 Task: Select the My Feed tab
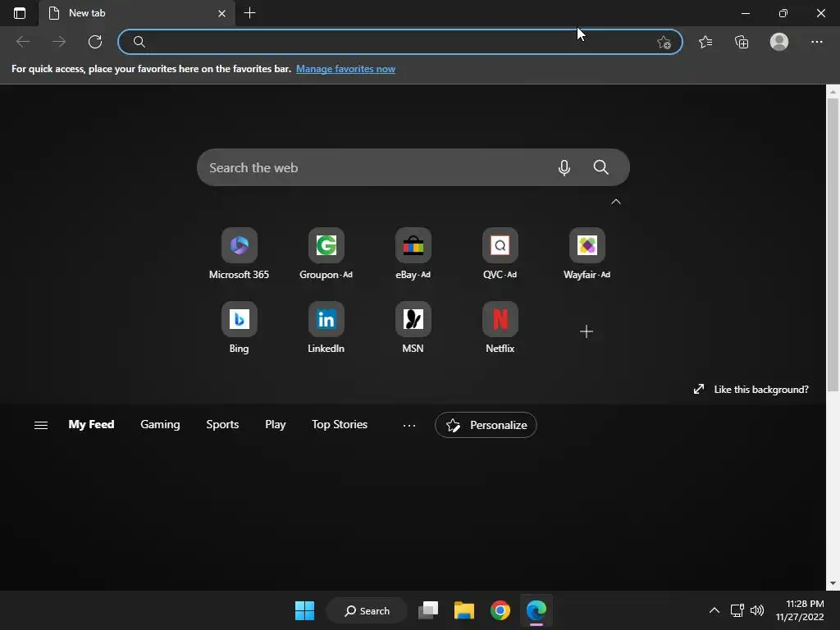91,425
